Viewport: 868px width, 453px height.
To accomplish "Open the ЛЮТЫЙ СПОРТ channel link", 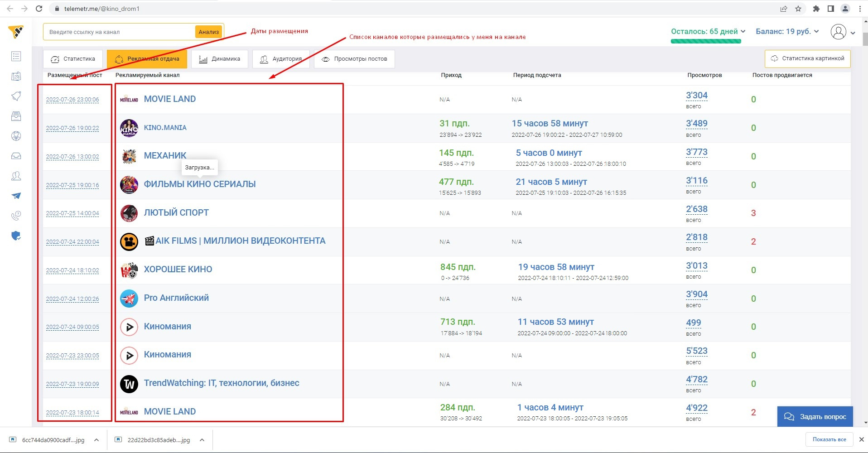I will [176, 212].
